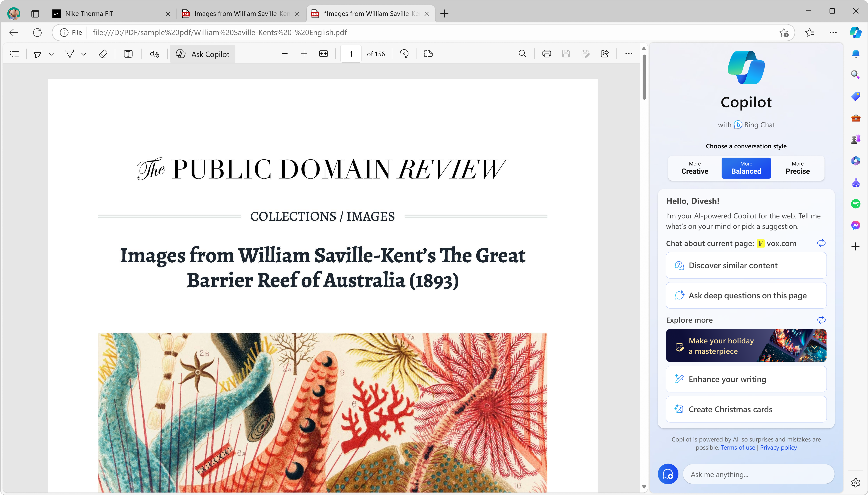Select More Creative conversation style

pos(694,168)
